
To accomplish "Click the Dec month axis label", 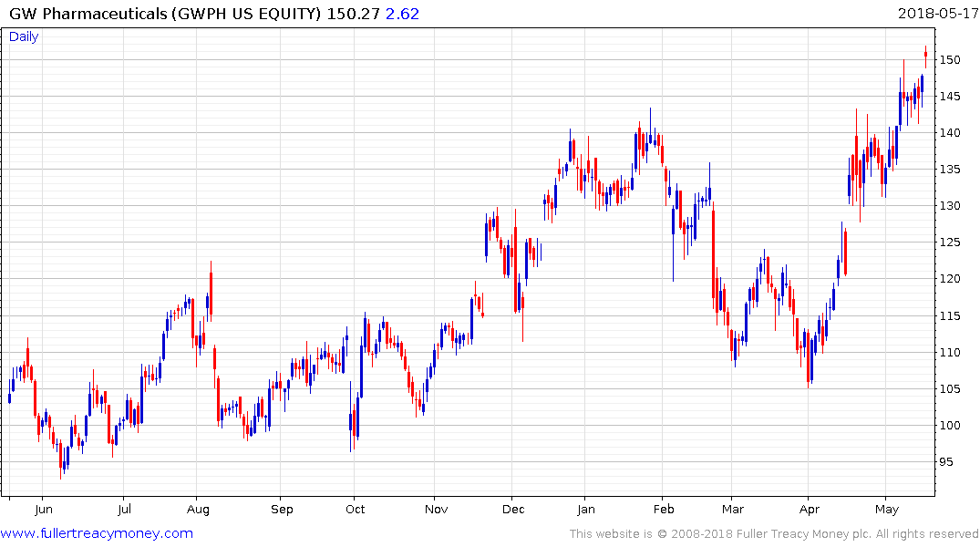I will [513, 509].
